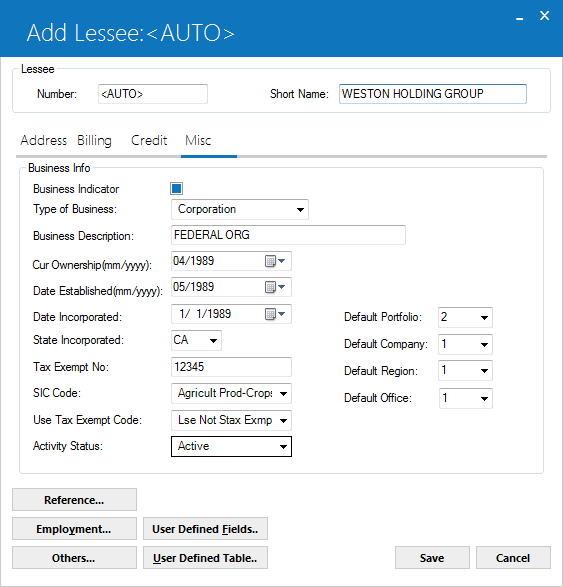Close the Add Lessee dialog

[544, 15]
